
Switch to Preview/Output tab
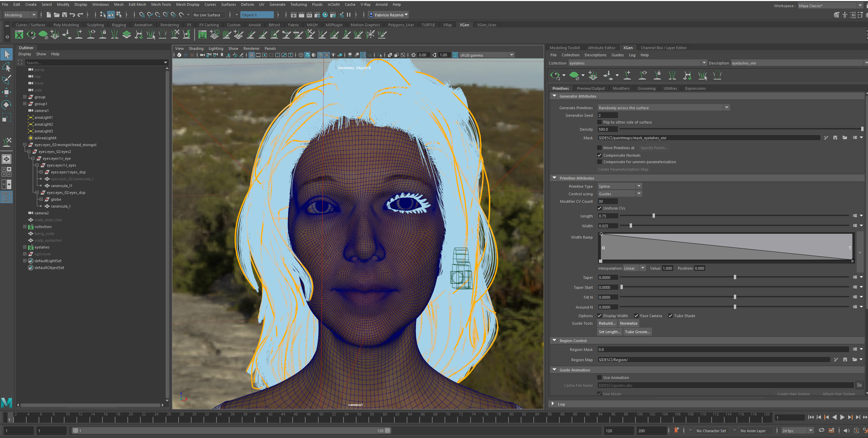pos(590,88)
